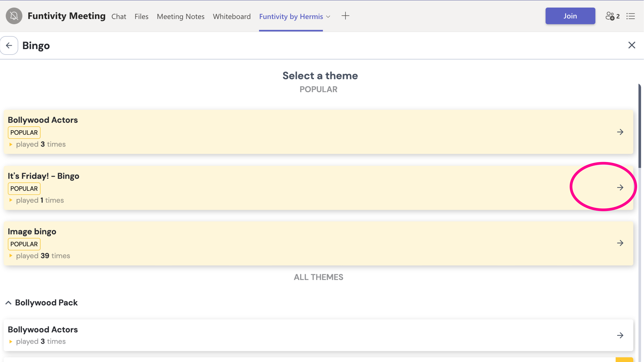Open Funtivity by Hermis tab dropdown chevron

tap(328, 17)
